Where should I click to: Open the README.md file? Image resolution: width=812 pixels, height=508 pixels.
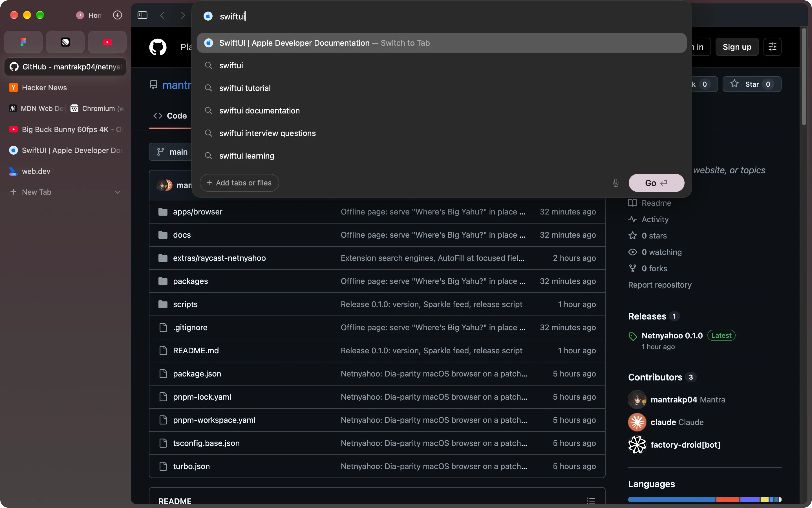pyautogui.click(x=196, y=351)
